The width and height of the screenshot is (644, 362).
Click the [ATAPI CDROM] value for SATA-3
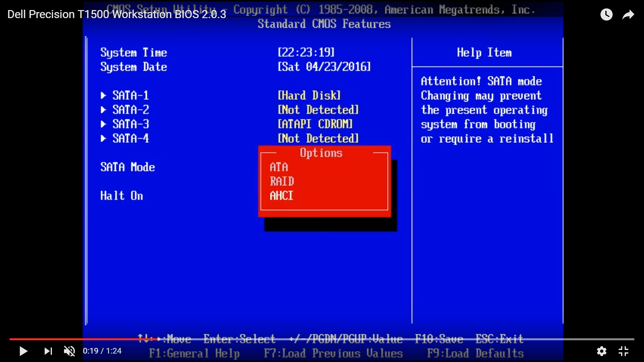coord(315,124)
